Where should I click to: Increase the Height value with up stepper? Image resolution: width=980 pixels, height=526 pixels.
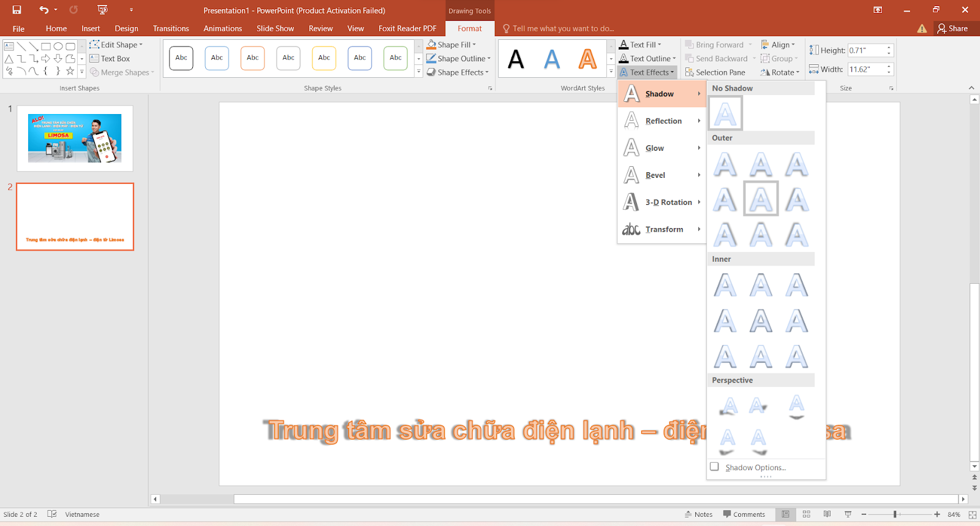tap(889, 47)
